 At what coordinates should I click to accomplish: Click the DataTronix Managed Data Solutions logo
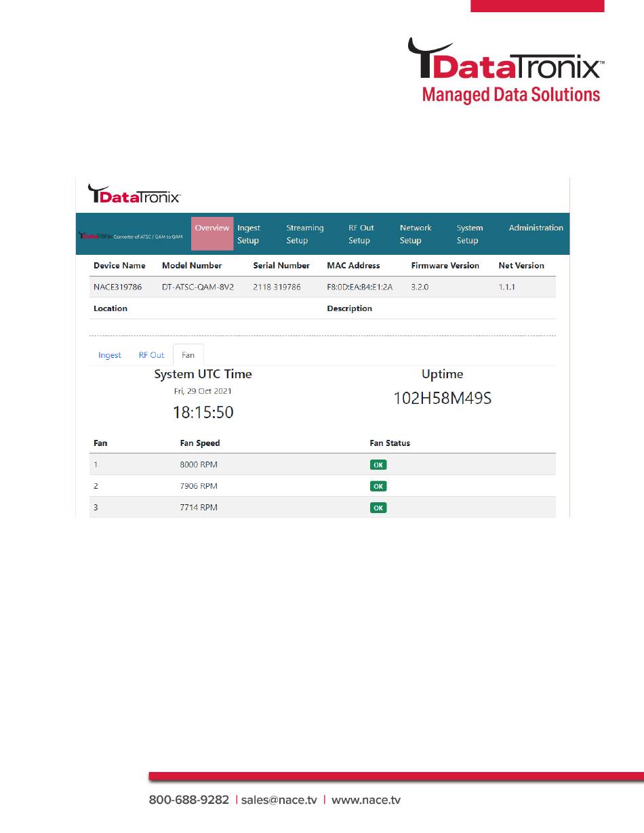click(505, 71)
